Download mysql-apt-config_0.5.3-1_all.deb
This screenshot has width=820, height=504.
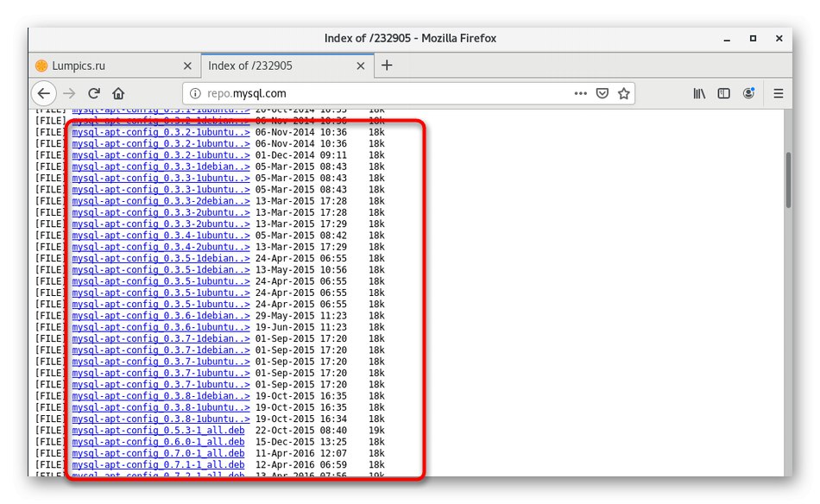tap(156, 430)
